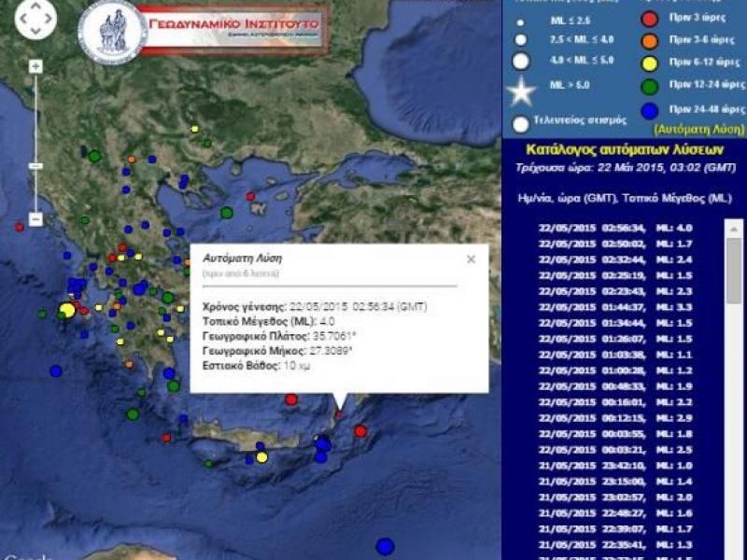This screenshot has height=560, width=747.
Task: Click the 'Αυτόματη Λύση' legend label
Action: pyautogui.click(x=698, y=129)
